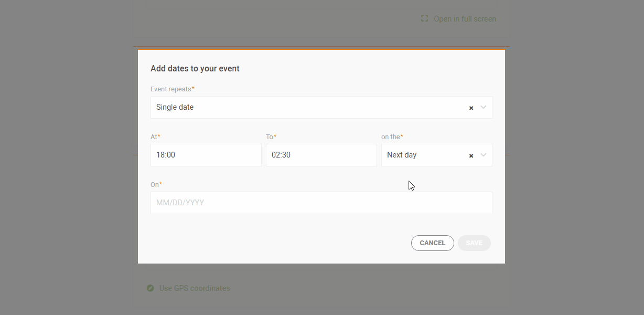Click the Use GPS coordinates check icon
Viewport: 644px width, 315px height.
(x=151, y=288)
